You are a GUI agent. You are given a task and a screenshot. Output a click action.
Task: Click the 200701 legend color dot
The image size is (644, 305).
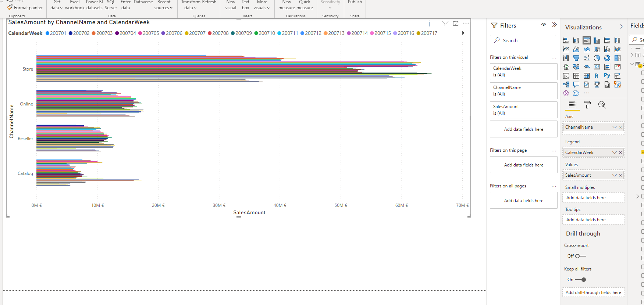47,33
